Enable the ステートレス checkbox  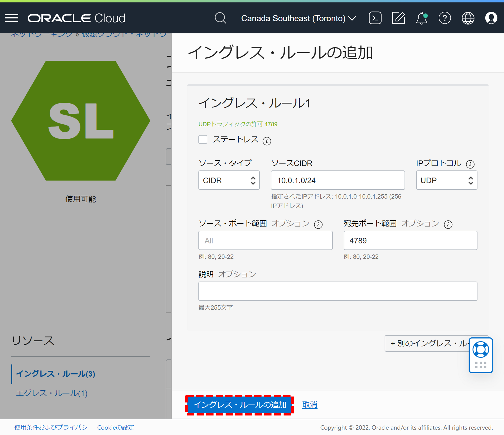pos(203,140)
